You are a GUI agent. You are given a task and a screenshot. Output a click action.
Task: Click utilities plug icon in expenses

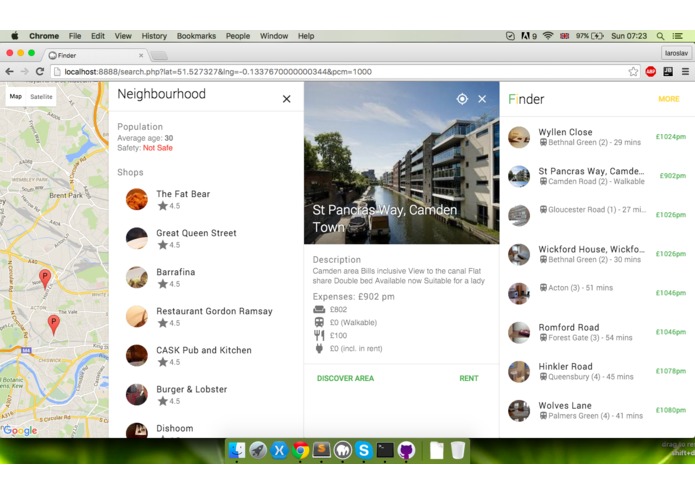[x=319, y=348]
